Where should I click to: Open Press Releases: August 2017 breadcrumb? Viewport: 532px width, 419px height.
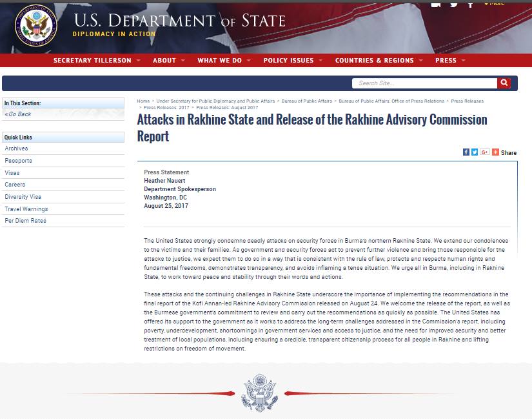pyautogui.click(x=227, y=107)
